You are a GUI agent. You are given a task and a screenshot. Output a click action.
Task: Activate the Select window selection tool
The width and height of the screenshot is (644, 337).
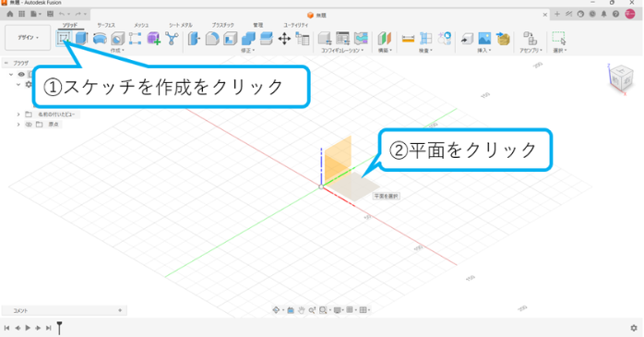[558, 38]
